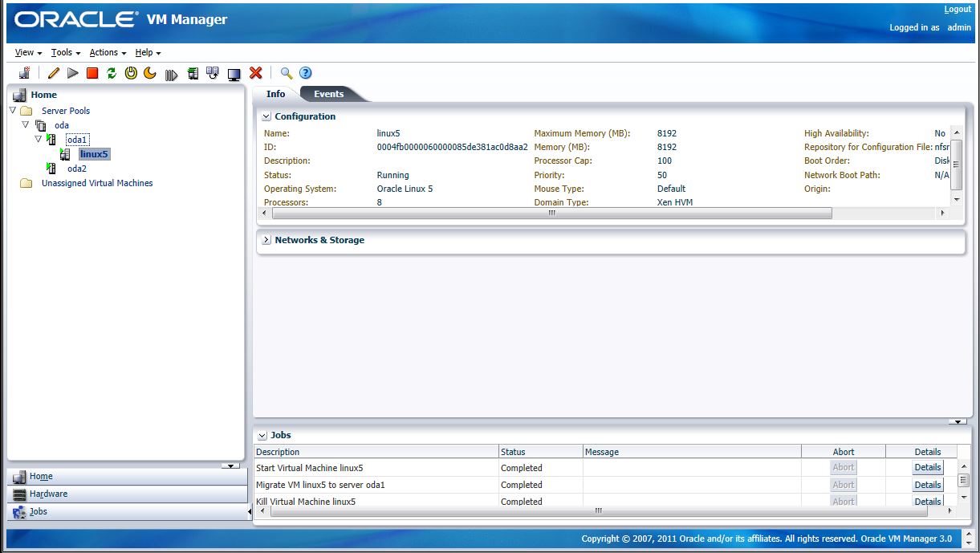Image resolution: width=980 pixels, height=553 pixels.
Task: Click the yellow Kill power toolbar icon
Action: [x=131, y=73]
